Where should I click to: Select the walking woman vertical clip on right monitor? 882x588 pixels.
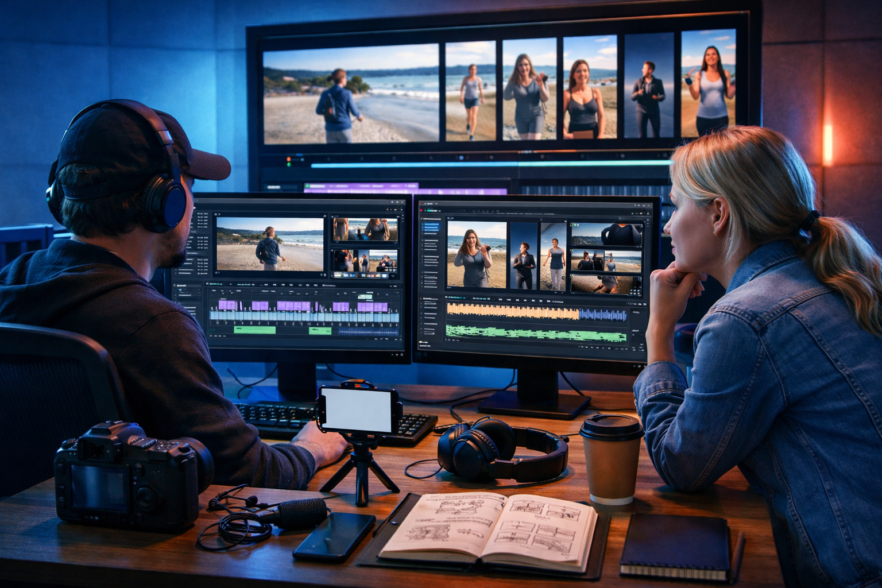554,257
